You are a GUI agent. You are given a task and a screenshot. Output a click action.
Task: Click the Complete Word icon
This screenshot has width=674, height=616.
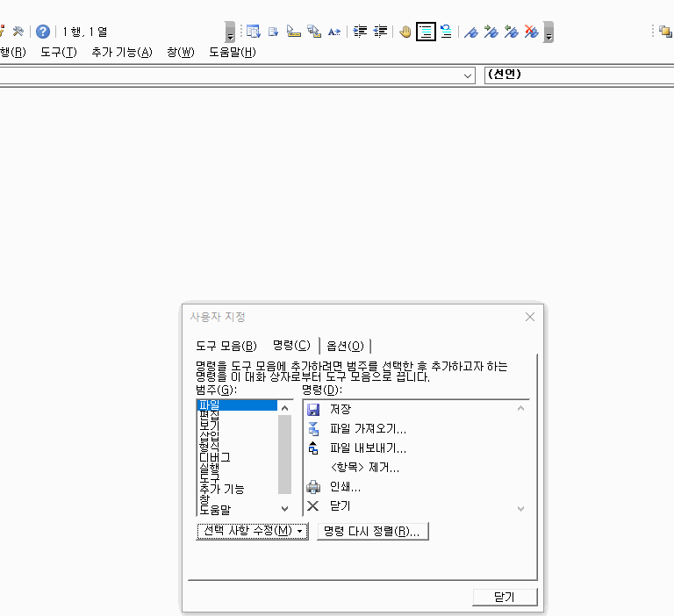click(334, 32)
